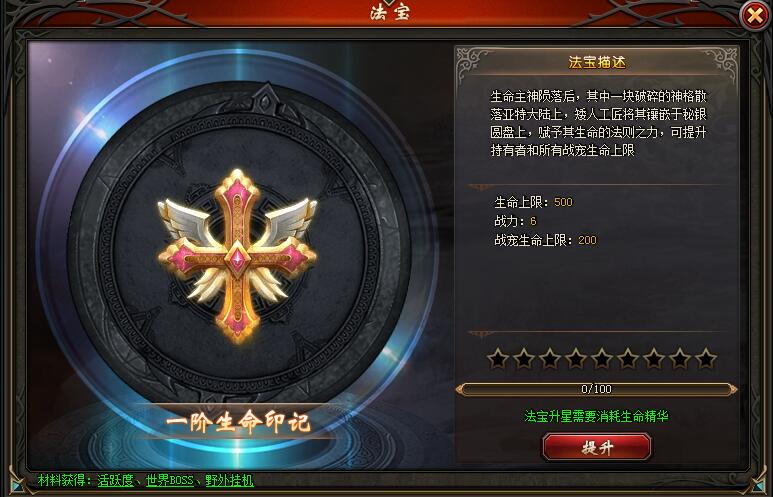Open the 世界BOSS material link
Viewport: 773px width, 497px height.
point(170,480)
